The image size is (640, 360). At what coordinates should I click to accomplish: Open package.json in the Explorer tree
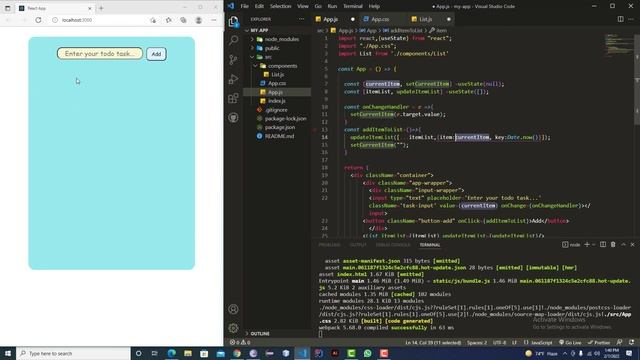(x=280, y=127)
